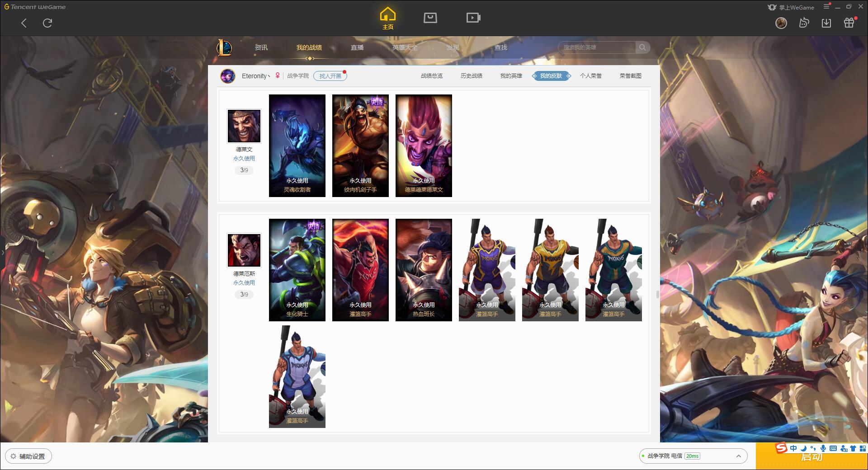Open the 主页 home tab icon

click(x=387, y=19)
